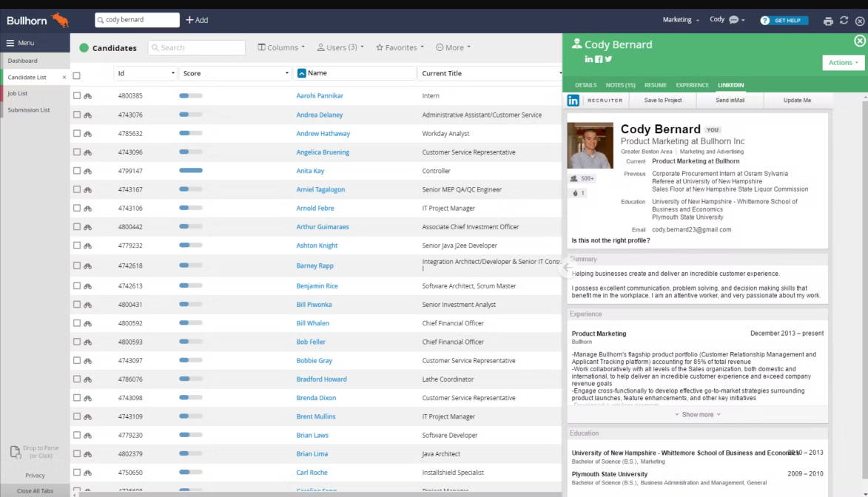The width and height of the screenshot is (868, 497).
Task: Open Cody's LinkedIn icon under name
Action: pos(588,59)
